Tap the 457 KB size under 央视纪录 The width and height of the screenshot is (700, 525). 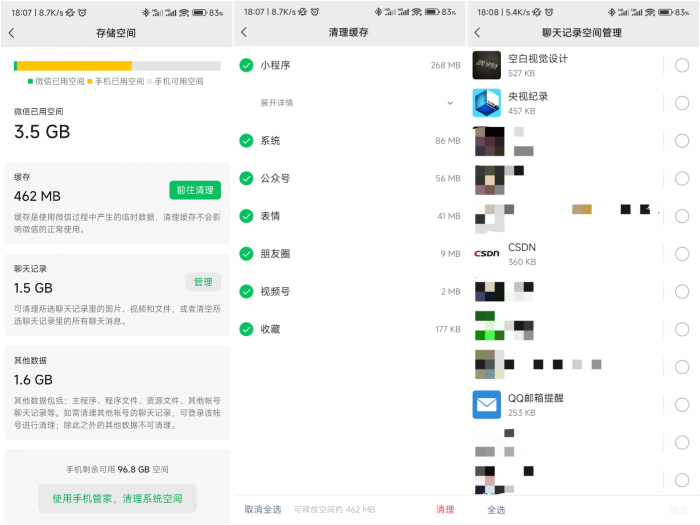pyautogui.click(x=521, y=111)
